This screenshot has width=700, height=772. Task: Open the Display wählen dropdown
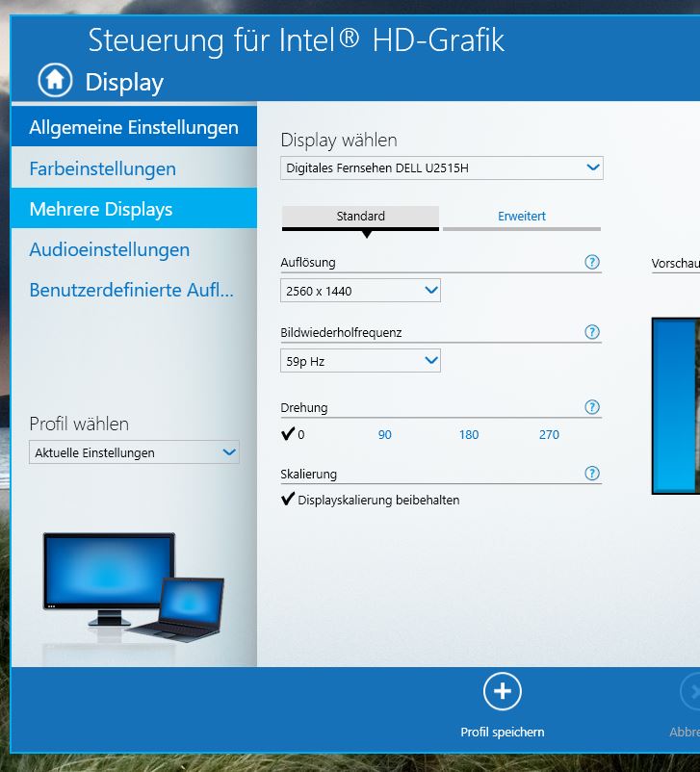(x=442, y=168)
